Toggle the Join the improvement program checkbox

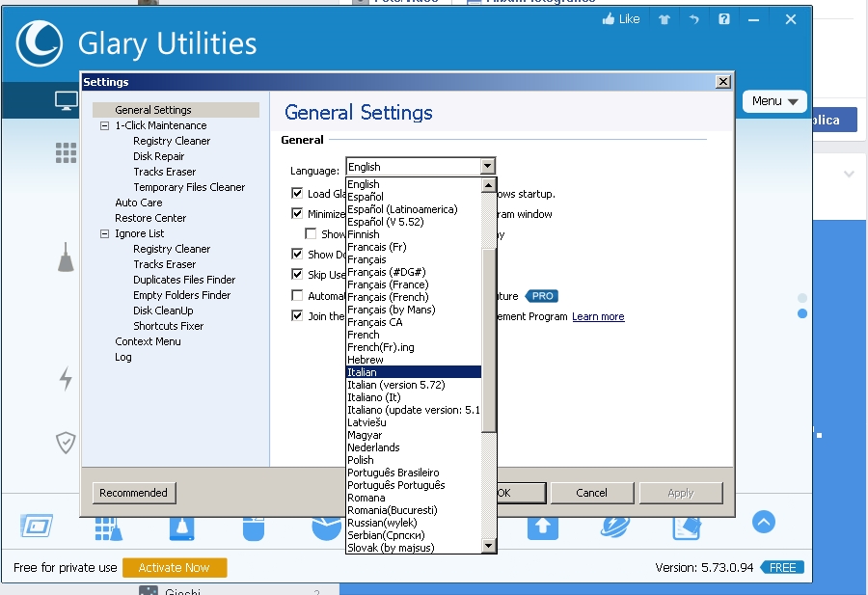pos(297,315)
